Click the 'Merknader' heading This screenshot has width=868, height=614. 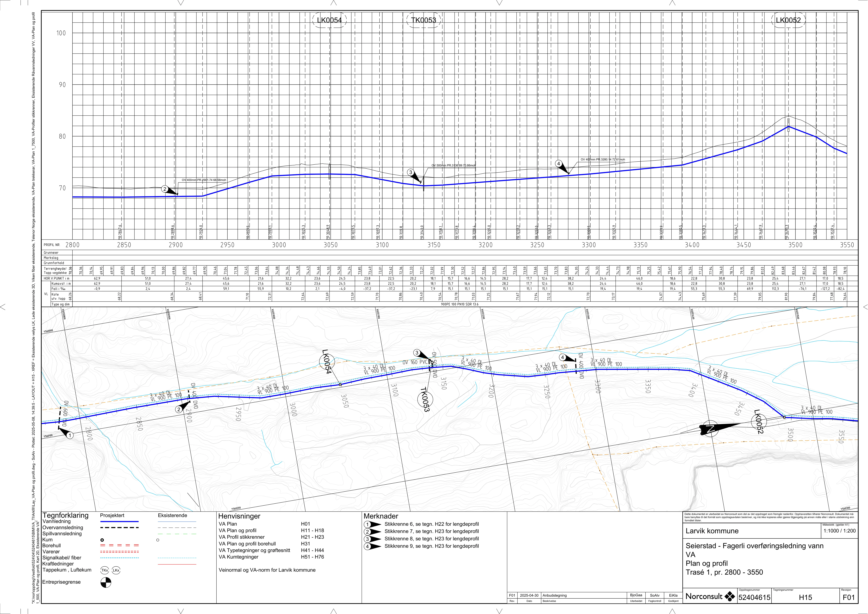(381, 516)
